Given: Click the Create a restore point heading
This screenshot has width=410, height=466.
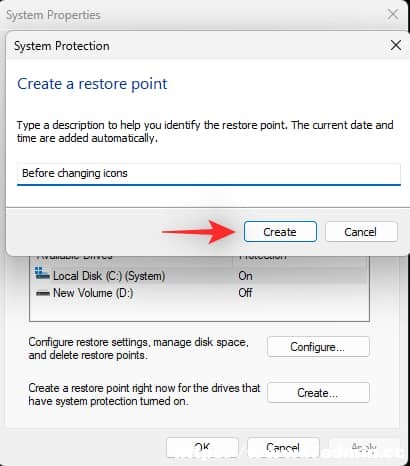Looking at the screenshot, I should click(x=92, y=84).
